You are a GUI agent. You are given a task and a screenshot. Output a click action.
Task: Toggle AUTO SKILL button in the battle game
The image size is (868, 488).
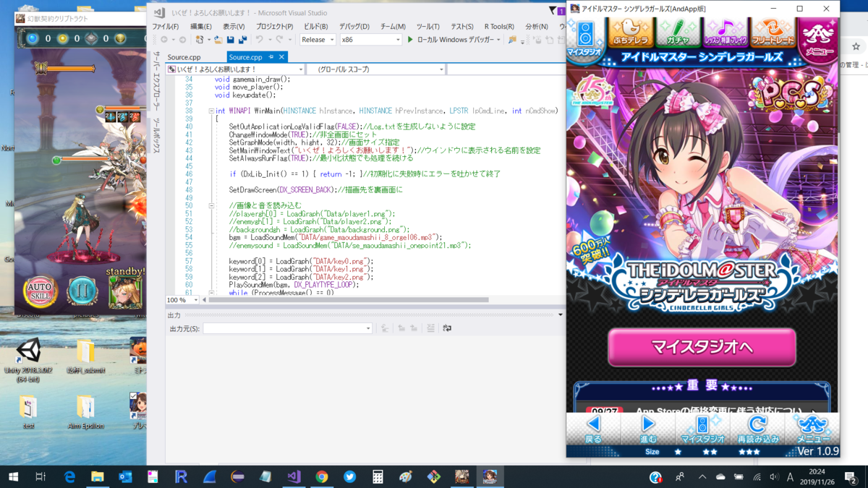point(39,291)
